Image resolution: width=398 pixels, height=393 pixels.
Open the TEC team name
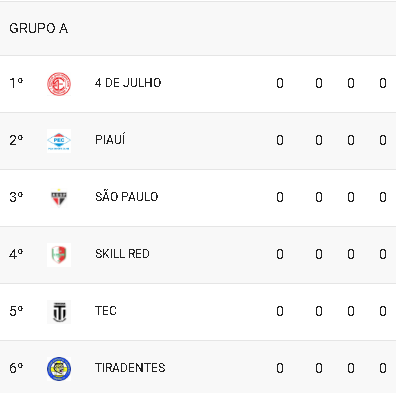point(106,311)
